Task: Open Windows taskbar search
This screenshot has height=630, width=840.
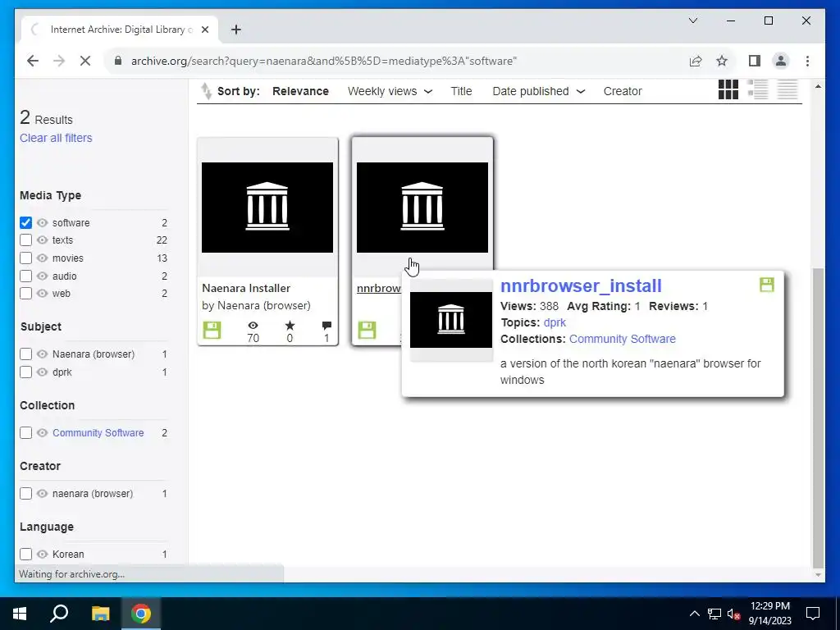Action: (x=59, y=614)
